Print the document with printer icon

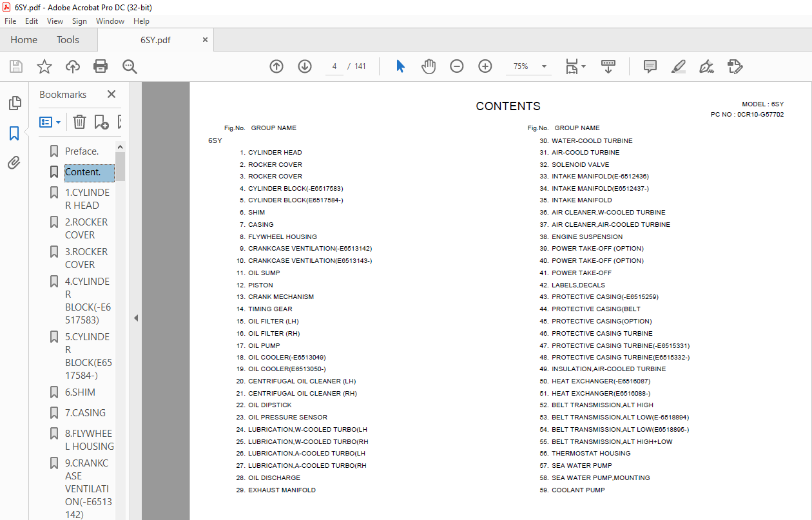[101, 66]
